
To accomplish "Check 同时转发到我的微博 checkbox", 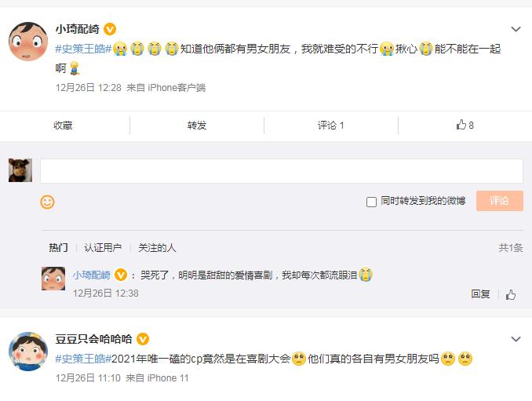I will click(x=372, y=202).
